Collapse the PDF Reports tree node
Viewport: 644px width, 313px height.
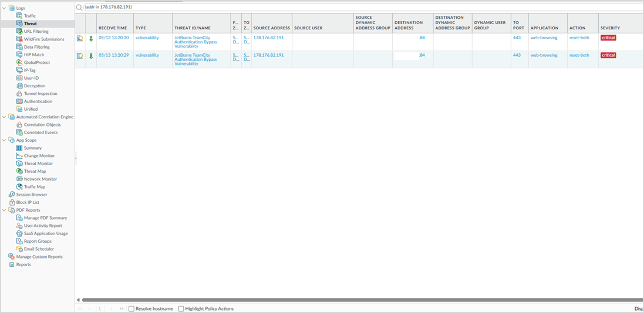[x=4, y=210]
